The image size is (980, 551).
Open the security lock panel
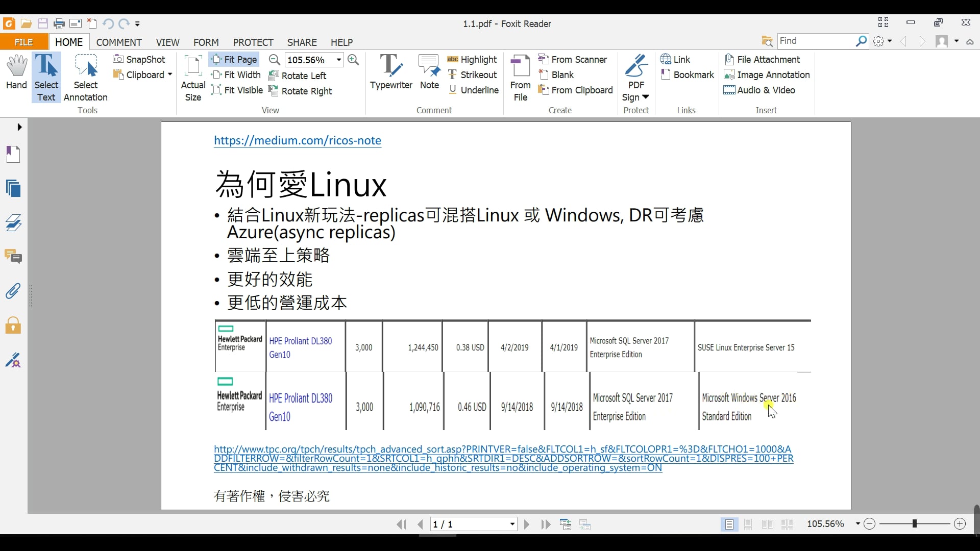point(13,325)
